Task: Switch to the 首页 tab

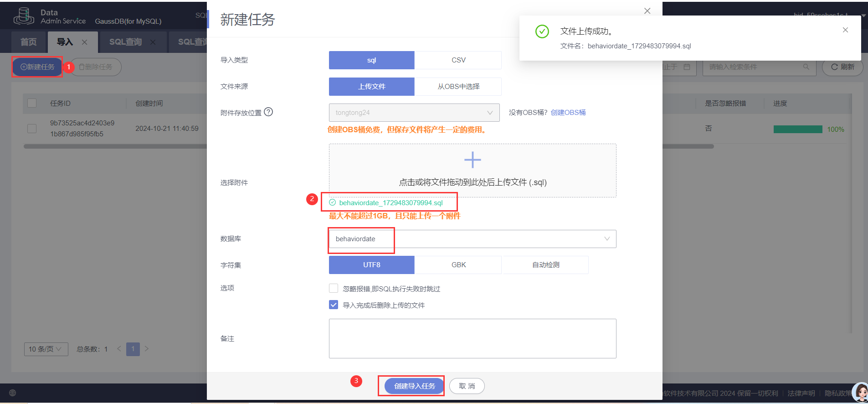Action: 28,42
